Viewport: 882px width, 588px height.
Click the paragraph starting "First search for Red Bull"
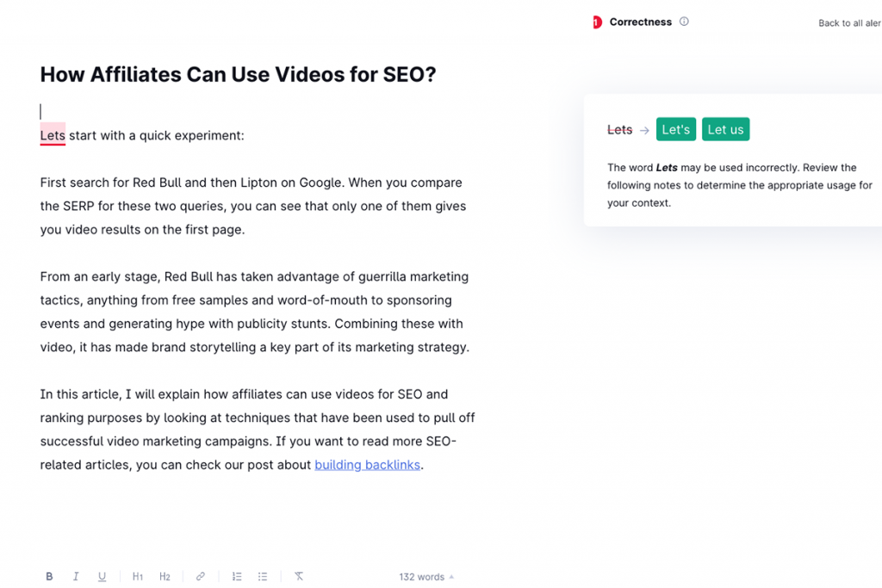point(253,206)
